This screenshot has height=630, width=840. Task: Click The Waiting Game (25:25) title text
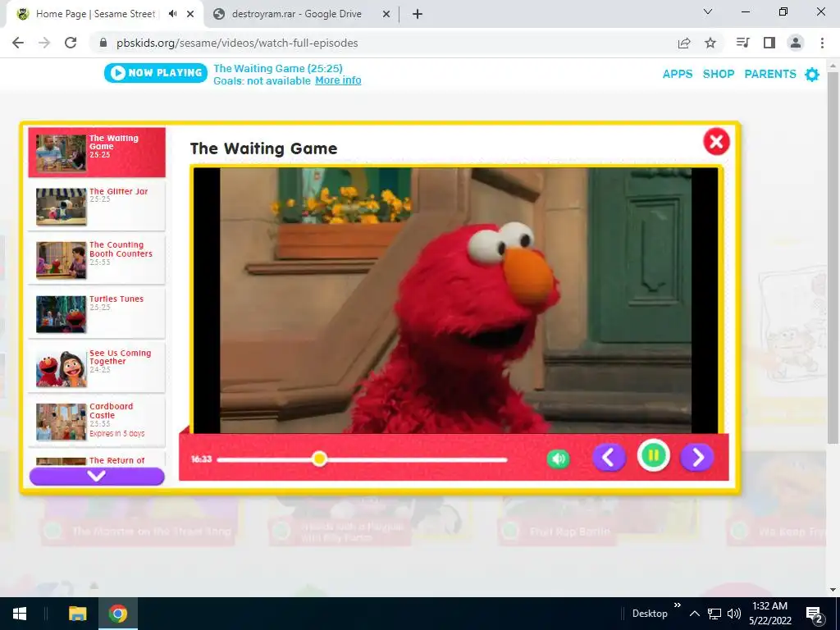point(278,68)
